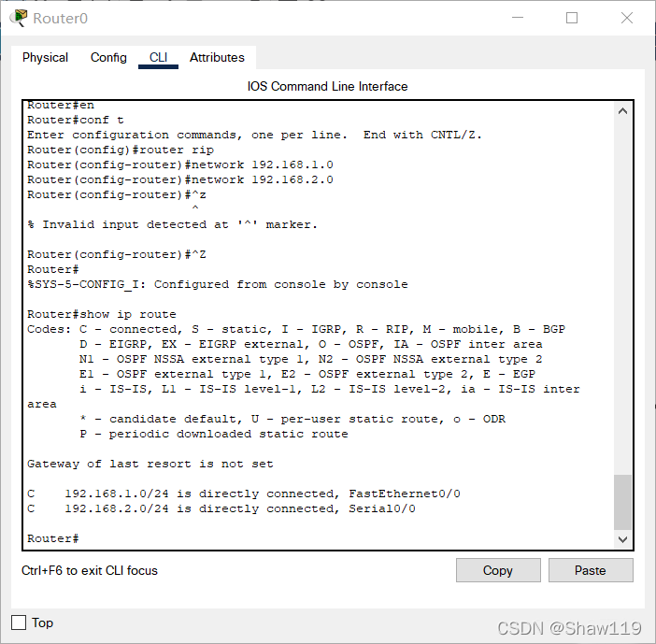Switch to the Config tab
656x644 pixels.
[108, 57]
